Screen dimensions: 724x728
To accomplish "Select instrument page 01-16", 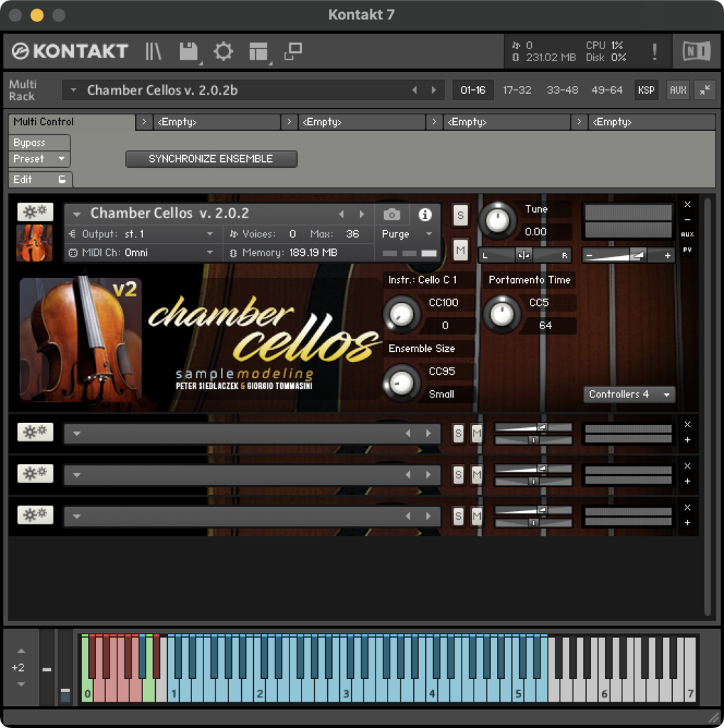I will point(473,90).
